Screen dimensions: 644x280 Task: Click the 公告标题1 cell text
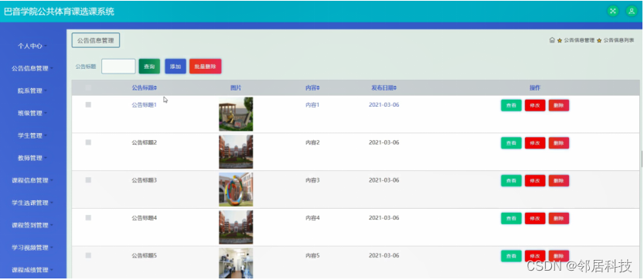point(144,105)
